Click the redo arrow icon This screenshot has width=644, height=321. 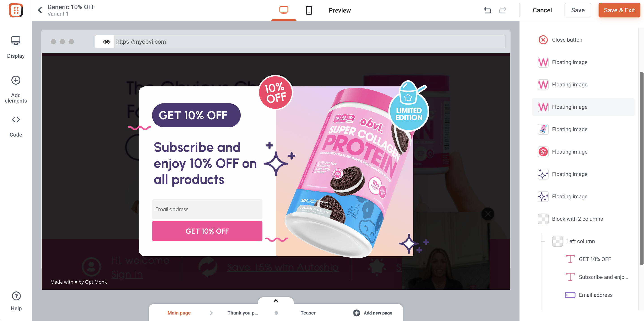503,10
